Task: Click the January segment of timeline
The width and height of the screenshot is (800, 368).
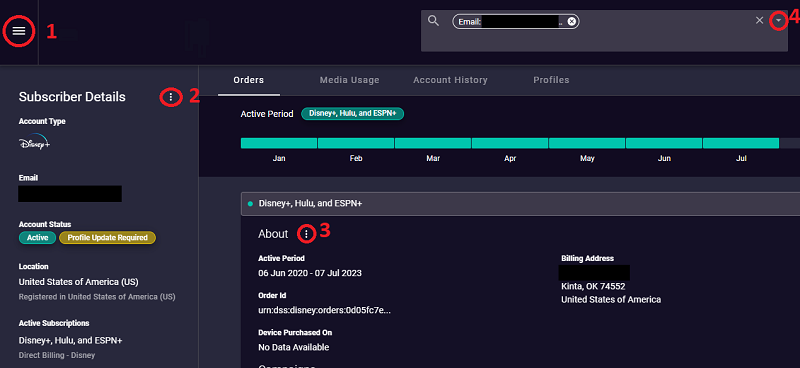Action: 279,143
